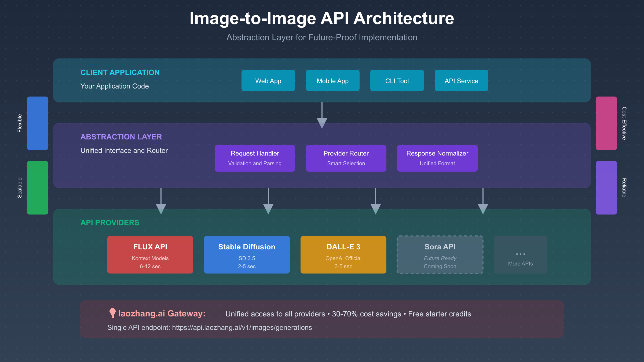Click the FLUX API provider card

150,255
